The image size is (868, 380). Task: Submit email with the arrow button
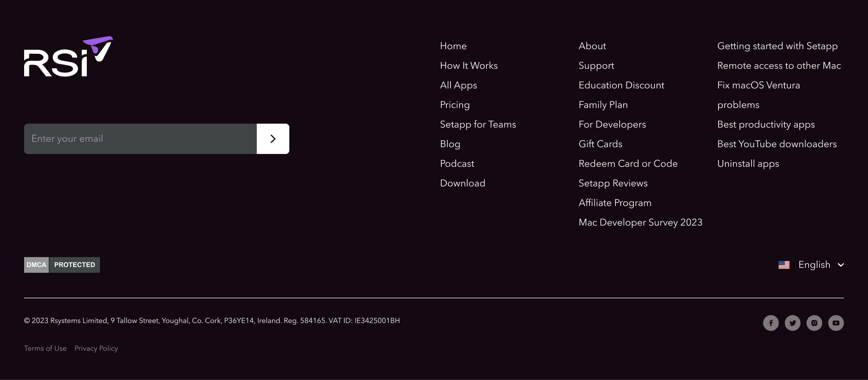pyautogui.click(x=273, y=139)
